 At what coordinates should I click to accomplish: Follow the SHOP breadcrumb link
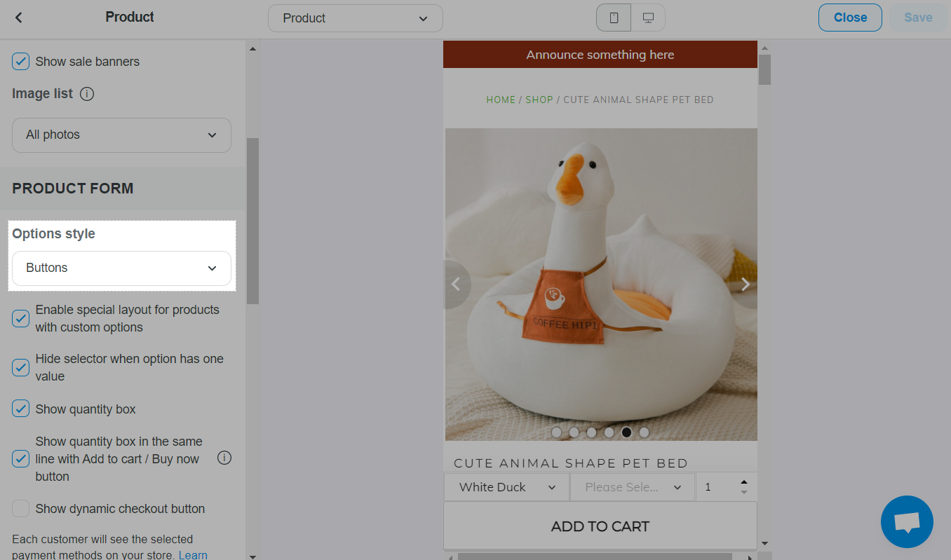point(539,100)
